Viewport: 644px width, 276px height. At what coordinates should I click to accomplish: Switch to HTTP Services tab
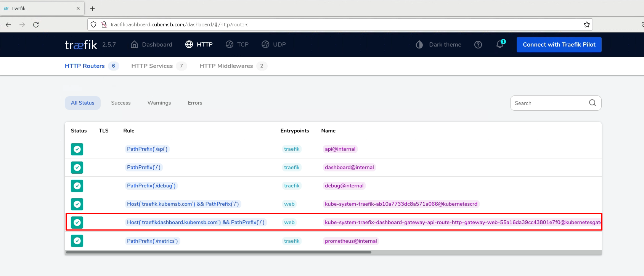coord(152,66)
